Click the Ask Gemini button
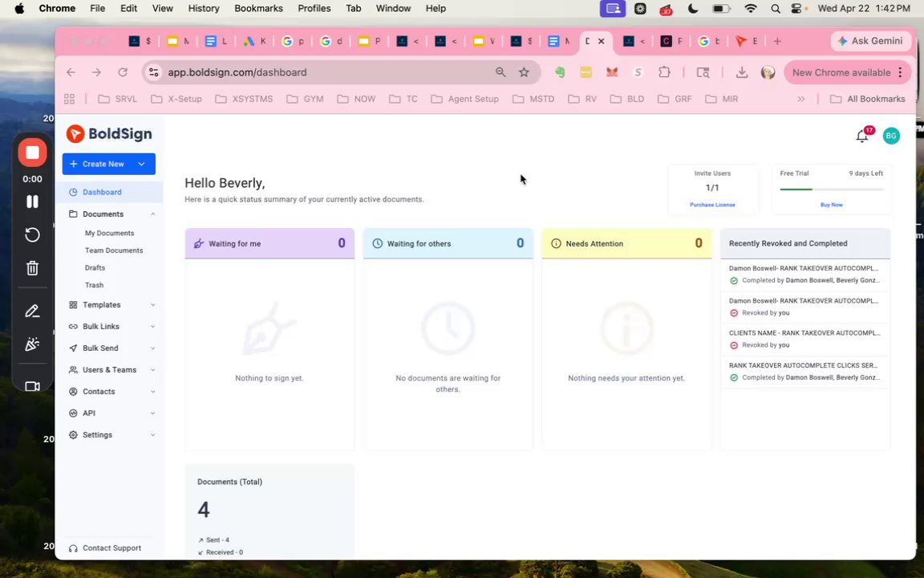The image size is (924, 578). 870,41
